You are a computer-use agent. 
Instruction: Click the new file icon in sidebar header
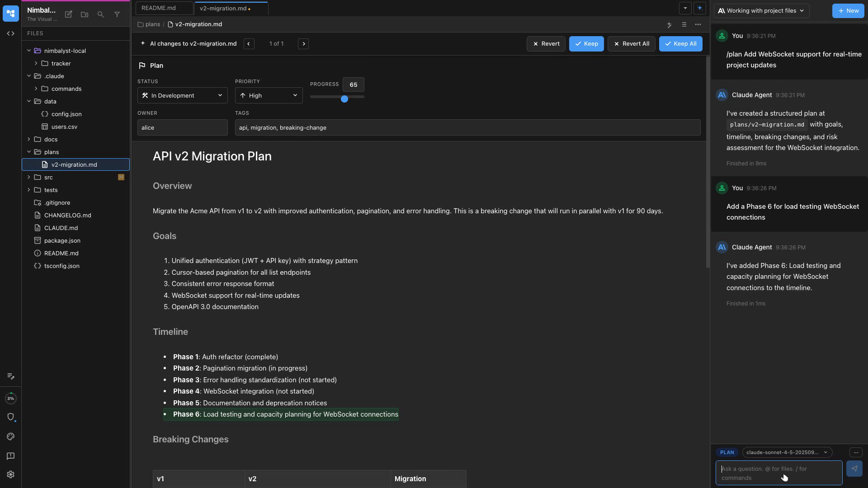tap(69, 14)
